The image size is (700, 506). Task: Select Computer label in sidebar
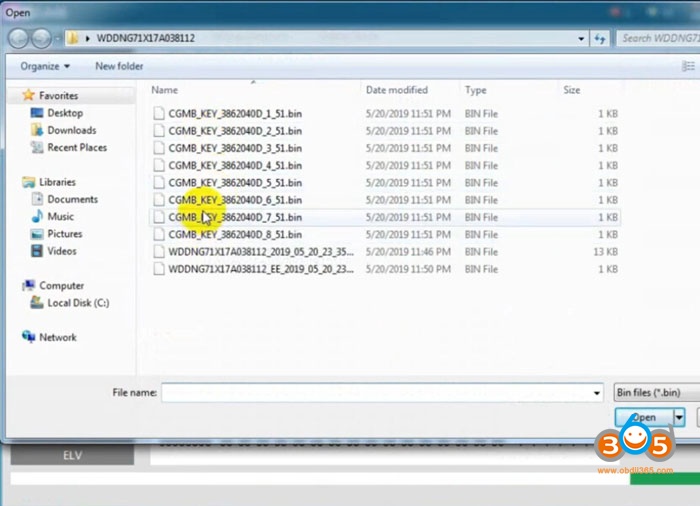(61, 285)
